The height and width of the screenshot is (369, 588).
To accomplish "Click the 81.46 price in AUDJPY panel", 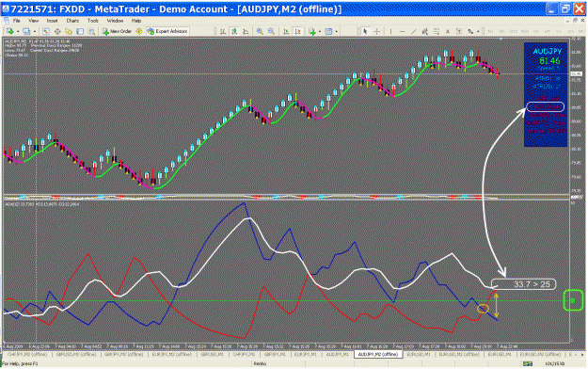I will click(549, 61).
